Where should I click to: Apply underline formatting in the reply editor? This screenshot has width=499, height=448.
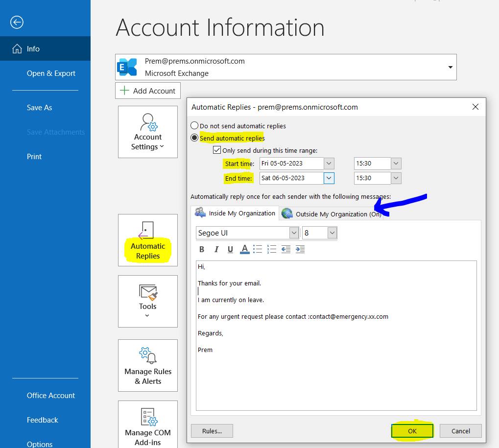(231, 249)
